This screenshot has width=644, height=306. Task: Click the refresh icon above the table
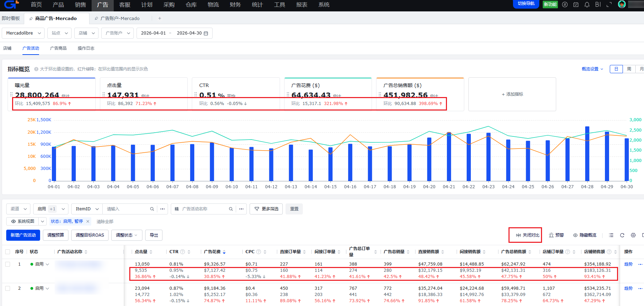pos(622,235)
